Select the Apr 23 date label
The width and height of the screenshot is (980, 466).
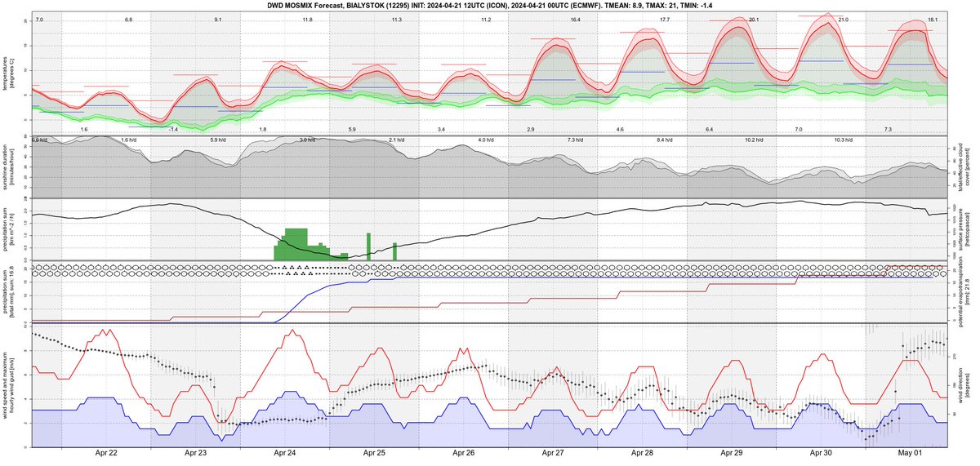point(196,453)
